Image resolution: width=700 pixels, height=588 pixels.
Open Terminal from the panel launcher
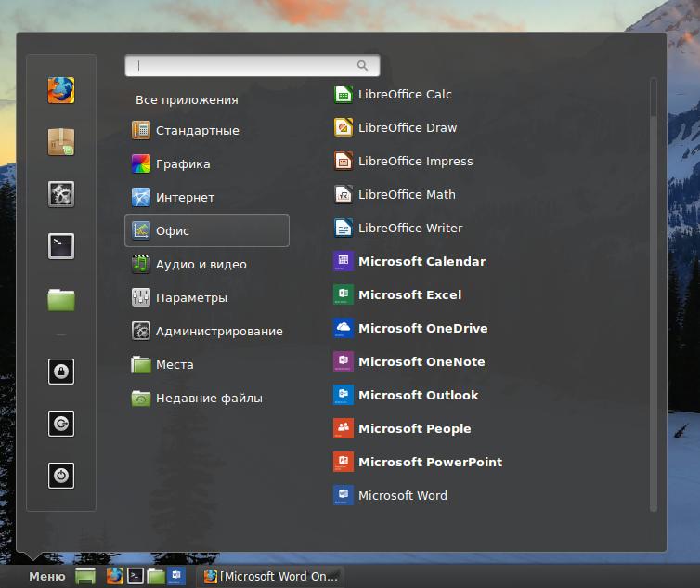[136, 576]
